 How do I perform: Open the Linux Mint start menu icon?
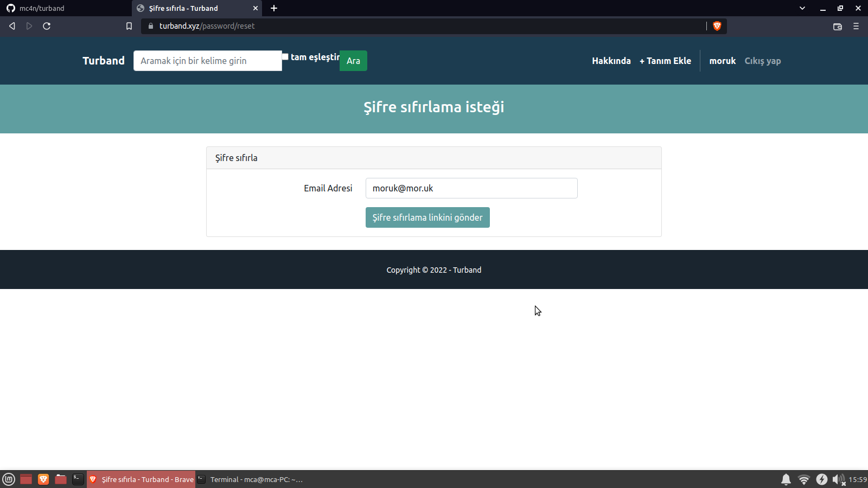[x=9, y=479]
